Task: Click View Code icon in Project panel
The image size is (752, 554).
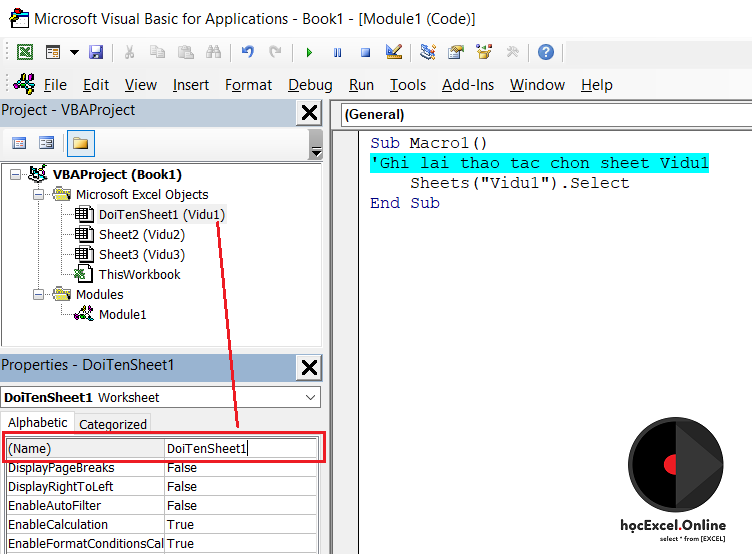Action: tap(19, 143)
